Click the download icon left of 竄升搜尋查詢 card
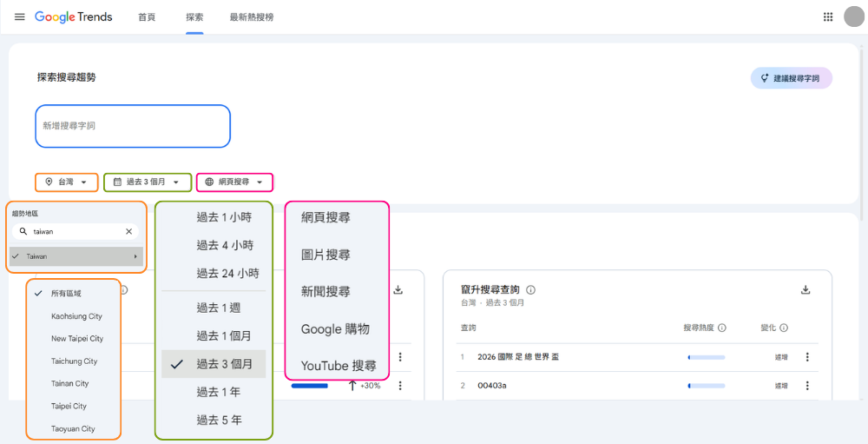This screenshot has width=868, height=444. [398, 289]
